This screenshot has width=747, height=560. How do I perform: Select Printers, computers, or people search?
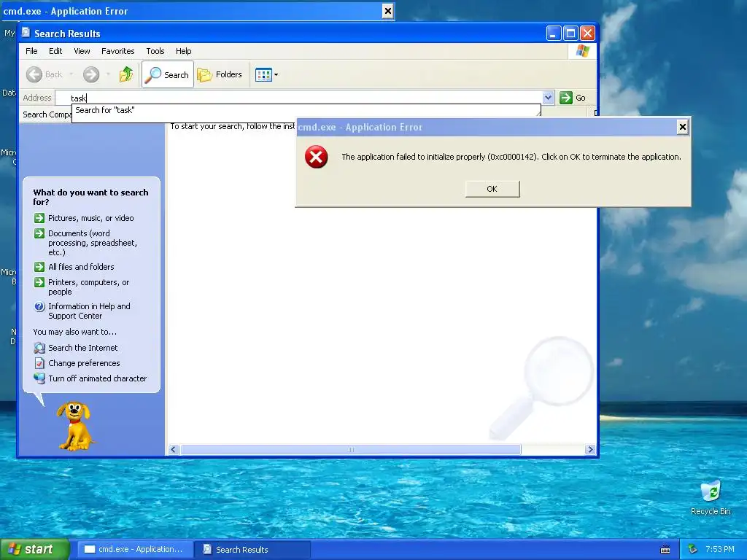[88, 287]
